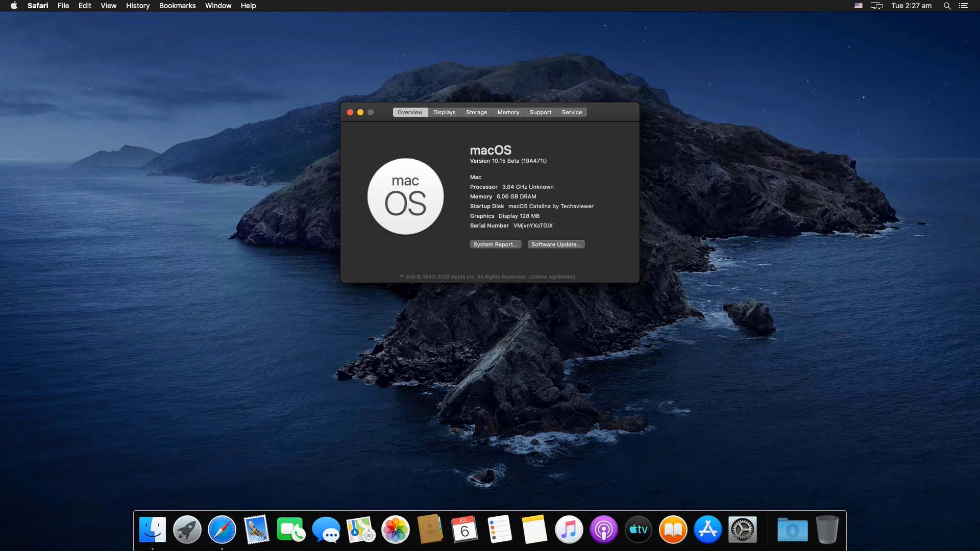This screenshot has height=551, width=980.
Task: Open Maps app in Dock
Action: tap(361, 530)
